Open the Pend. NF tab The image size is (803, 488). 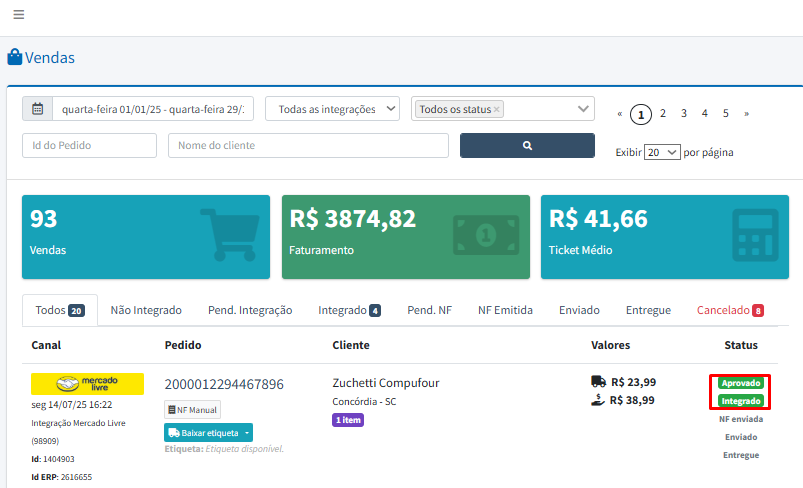(429, 310)
